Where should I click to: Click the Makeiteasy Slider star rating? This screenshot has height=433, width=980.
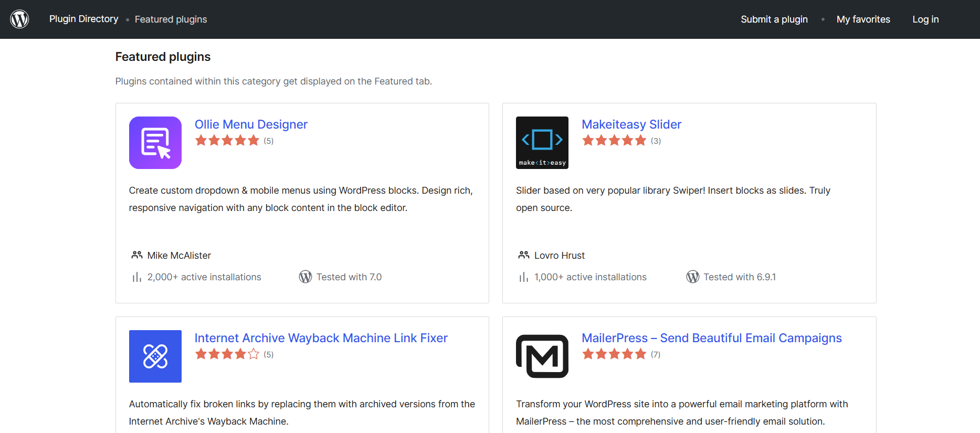[614, 140]
